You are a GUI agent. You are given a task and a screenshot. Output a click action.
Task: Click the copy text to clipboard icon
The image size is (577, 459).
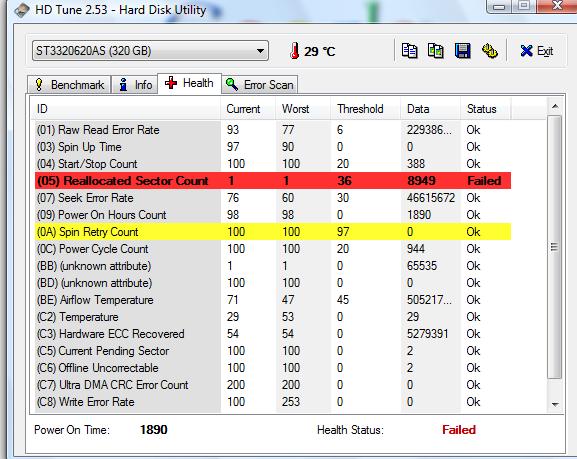tap(409, 51)
